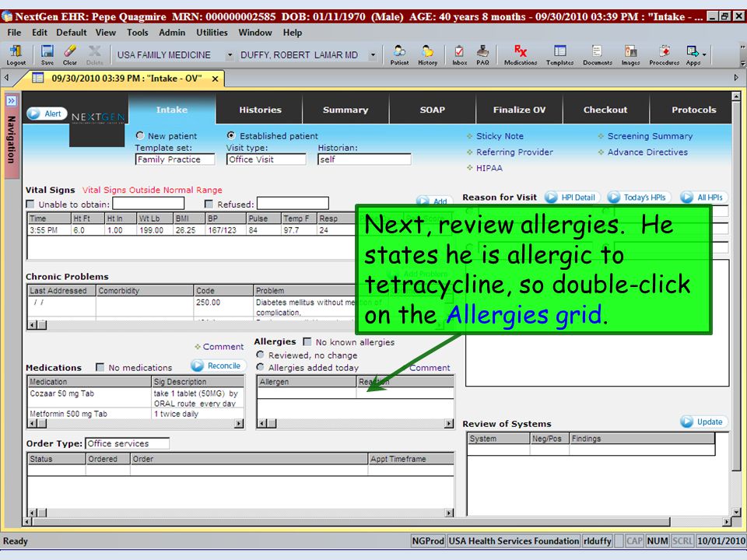This screenshot has width=747, height=560.
Task: Click the All HPIs button
Action: click(703, 197)
